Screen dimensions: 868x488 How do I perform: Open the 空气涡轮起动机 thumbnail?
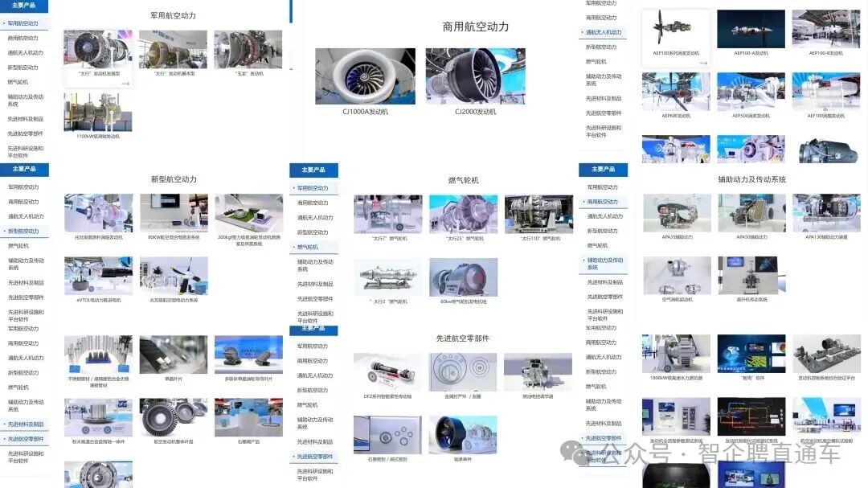677,275
